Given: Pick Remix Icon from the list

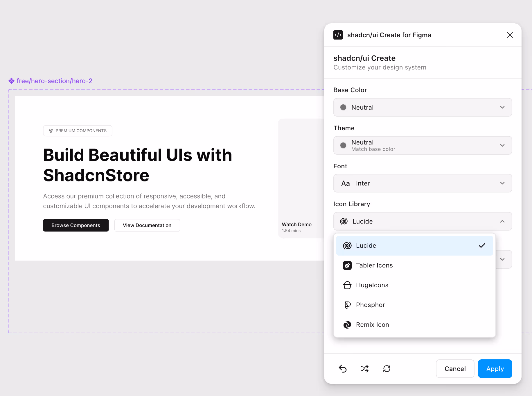Looking at the screenshot, I should [x=415, y=325].
